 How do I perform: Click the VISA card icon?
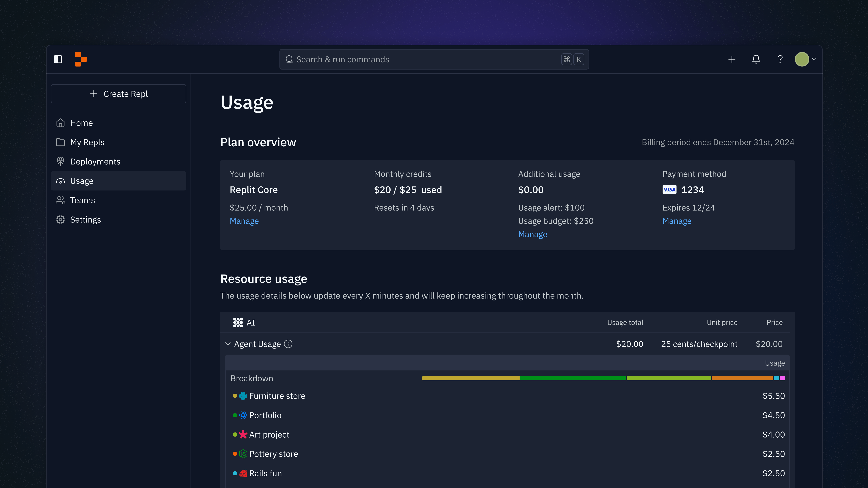(x=669, y=190)
